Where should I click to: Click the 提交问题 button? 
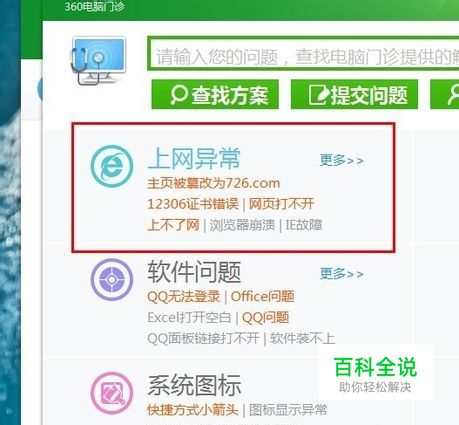click(x=354, y=94)
